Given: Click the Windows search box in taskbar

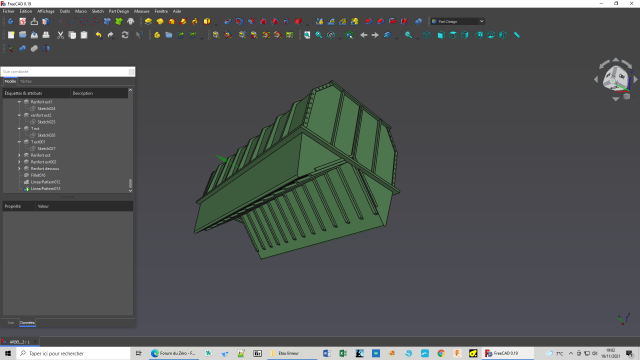Looking at the screenshot, I should [x=73, y=353].
